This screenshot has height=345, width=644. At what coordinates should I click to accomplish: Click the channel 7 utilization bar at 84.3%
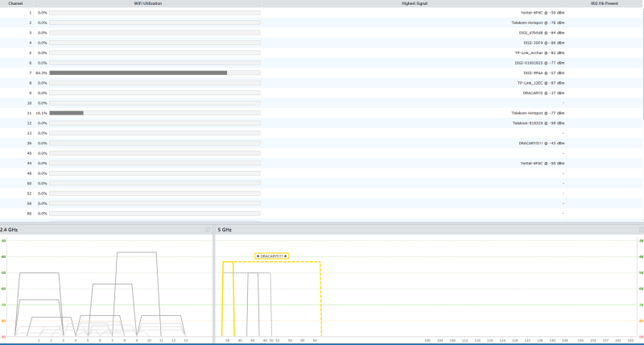[x=155, y=73]
